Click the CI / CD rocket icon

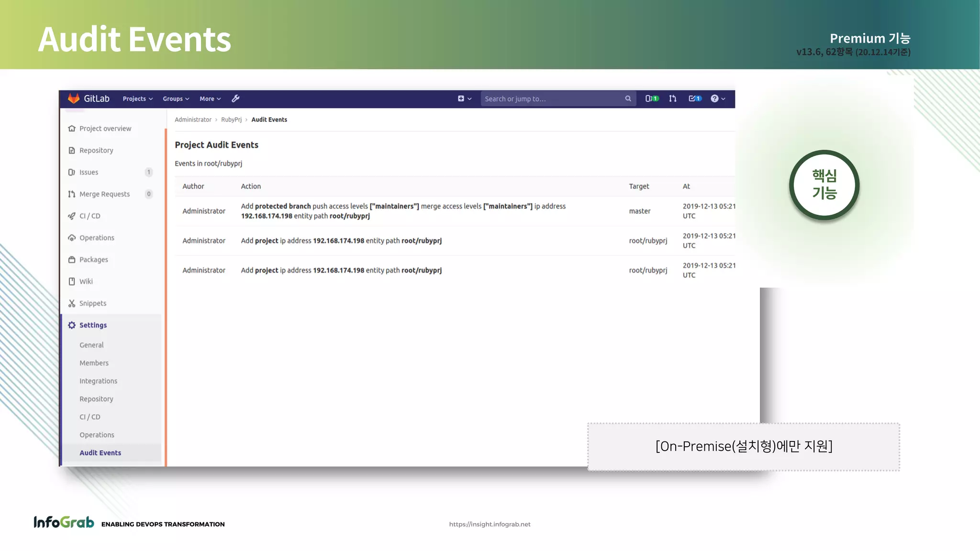click(x=72, y=216)
